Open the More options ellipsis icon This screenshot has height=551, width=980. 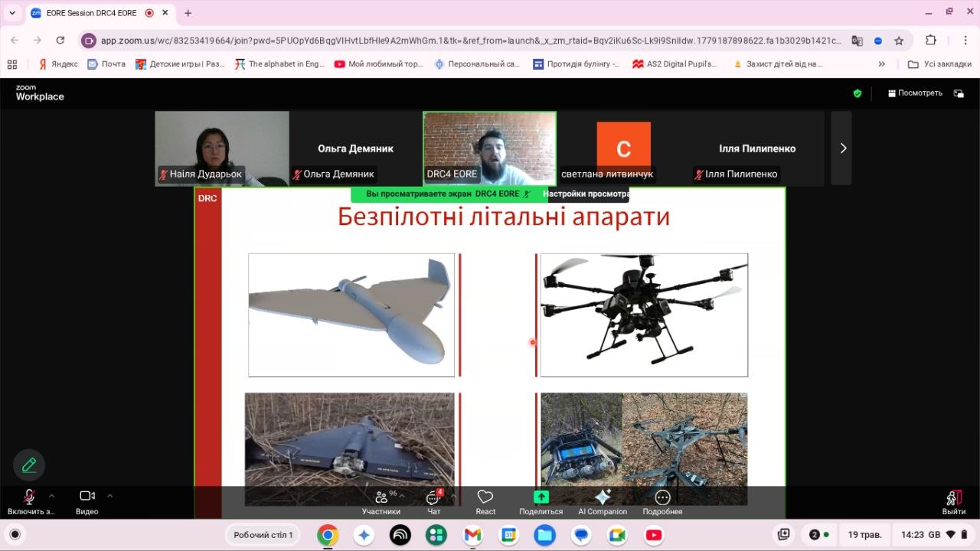pos(662,497)
